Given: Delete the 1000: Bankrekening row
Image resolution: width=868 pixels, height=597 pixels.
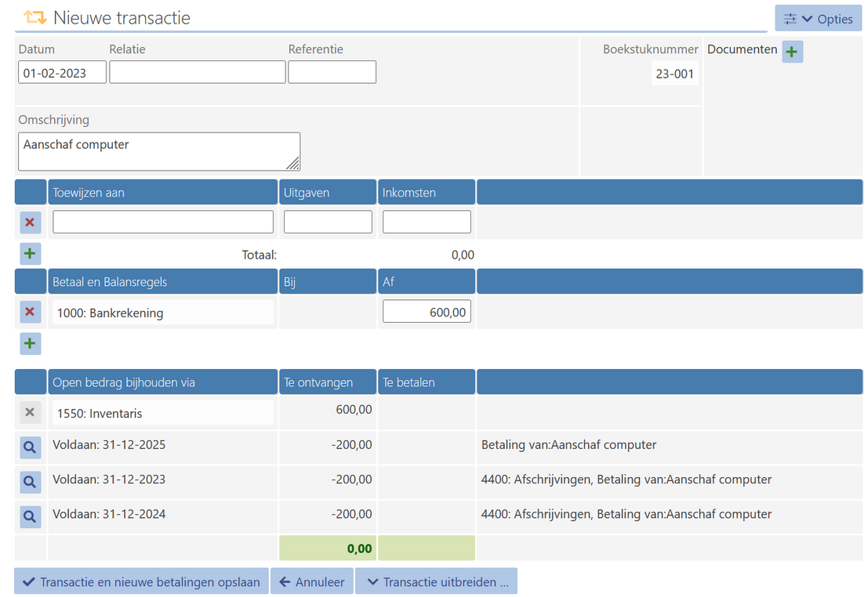Looking at the screenshot, I should pyautogui.click(x=30, y=313).
